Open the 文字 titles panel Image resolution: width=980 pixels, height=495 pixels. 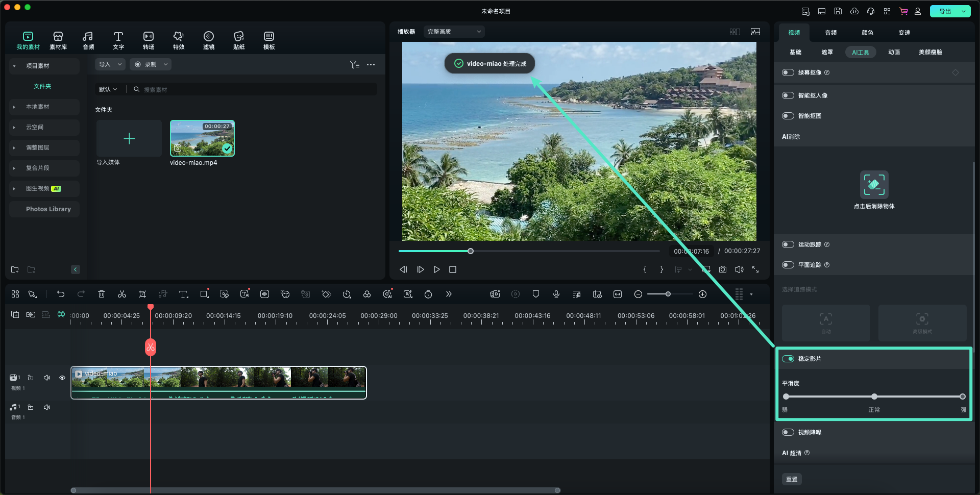[118, 40]
